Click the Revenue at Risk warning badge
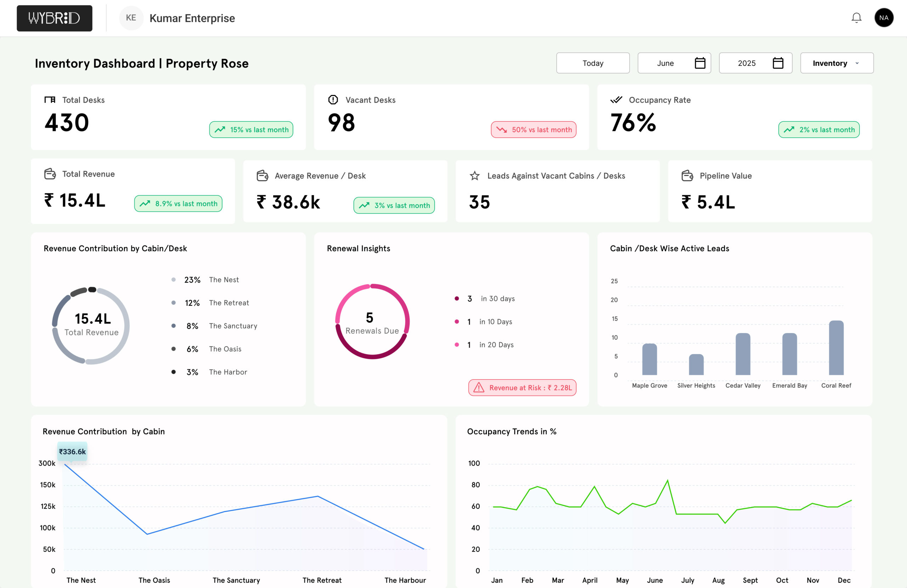The height and width of the screenshot is (588, 907). (x=522, y=388)
